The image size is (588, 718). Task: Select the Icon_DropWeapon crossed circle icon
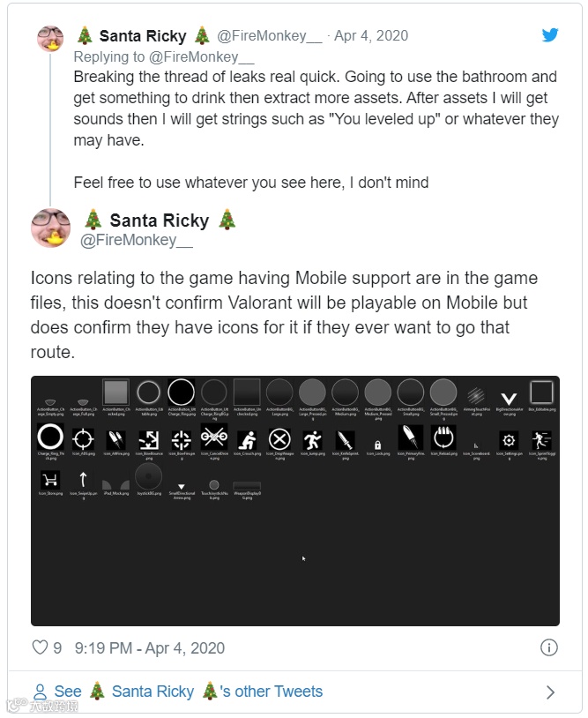click(279, 439)
